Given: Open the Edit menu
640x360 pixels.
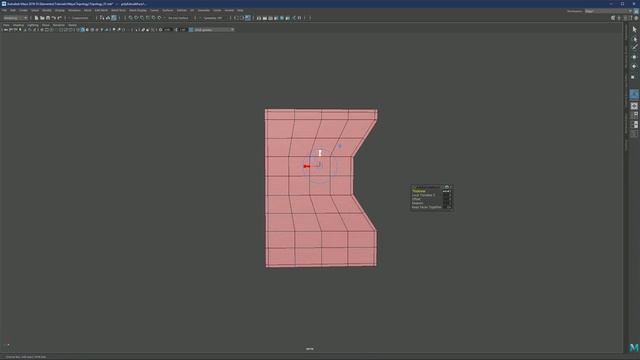Looking at the screenshot, I should coord(13,10).
